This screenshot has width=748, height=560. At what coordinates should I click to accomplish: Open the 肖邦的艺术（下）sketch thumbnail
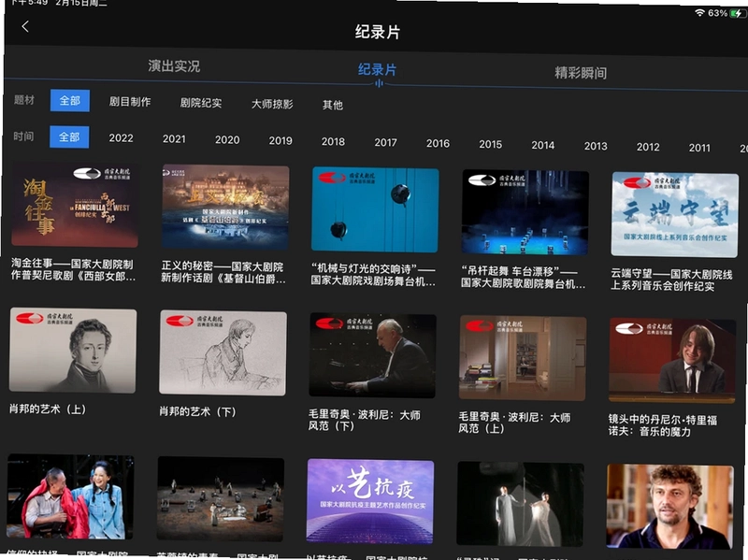[x=223, y=353]
